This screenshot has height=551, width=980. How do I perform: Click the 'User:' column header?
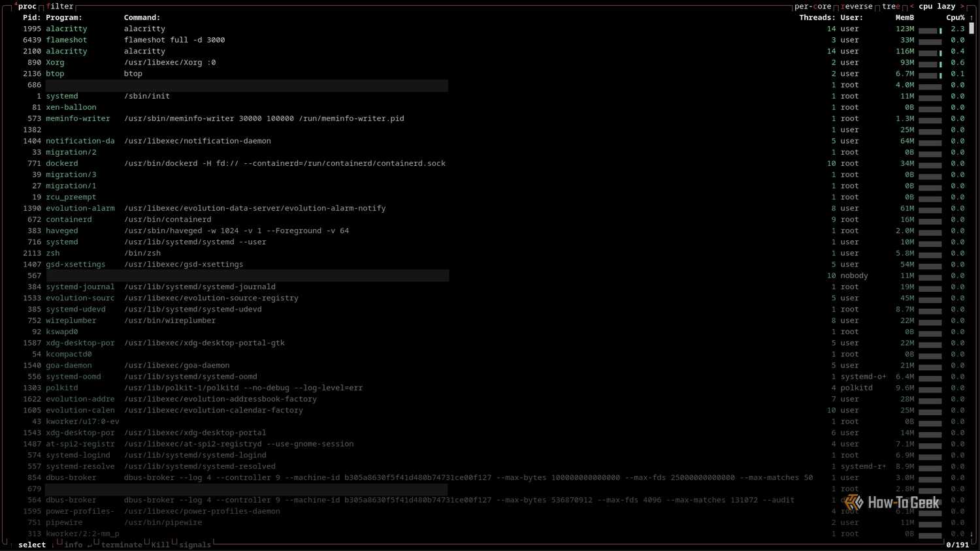[852, 18]
